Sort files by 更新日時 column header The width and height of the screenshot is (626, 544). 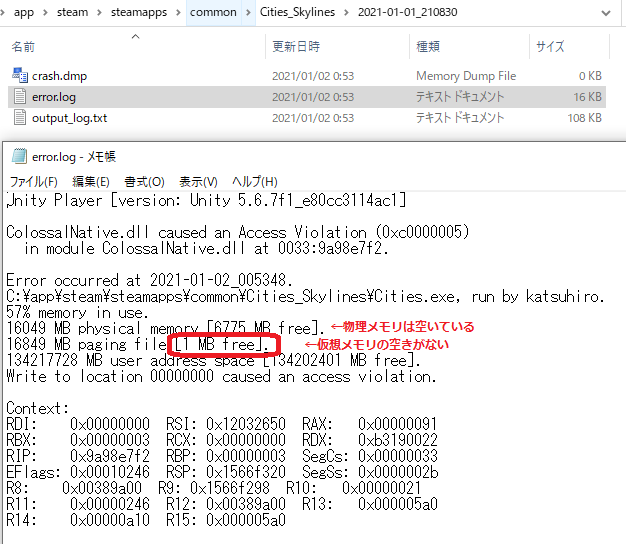tap(296, 47)
